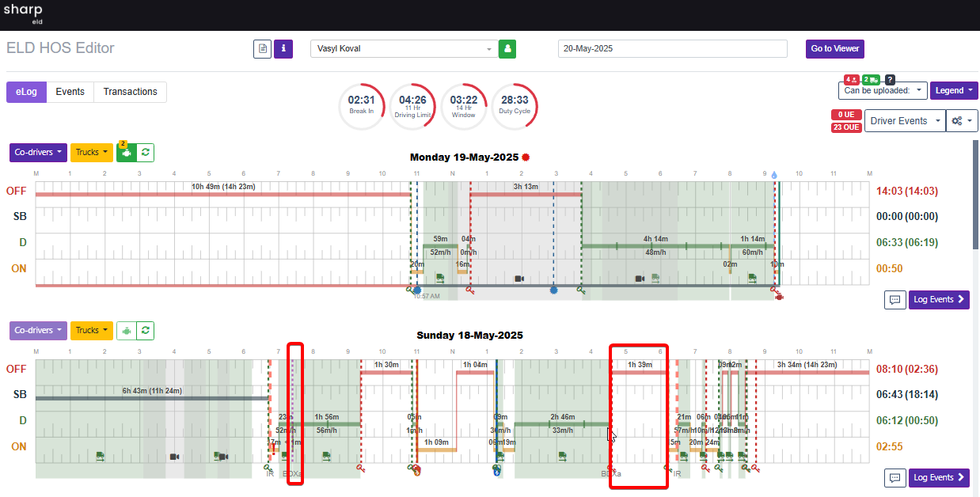Click the 6h 43m sleeper berth segment Sunday
Image resolution: width=980 pixels, height=497 pixels.
[x=153, y=397]
